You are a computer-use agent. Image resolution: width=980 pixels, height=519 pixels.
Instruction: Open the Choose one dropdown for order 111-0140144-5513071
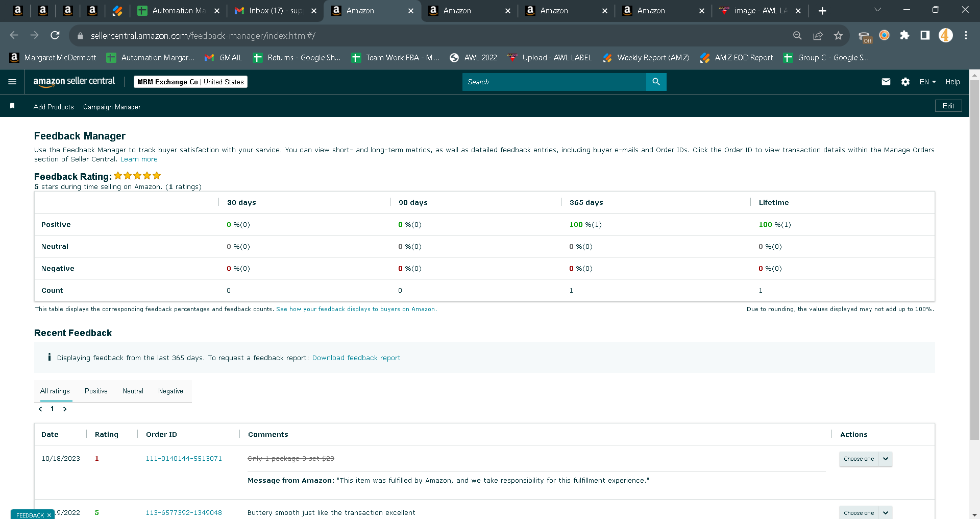coord(866,459)
